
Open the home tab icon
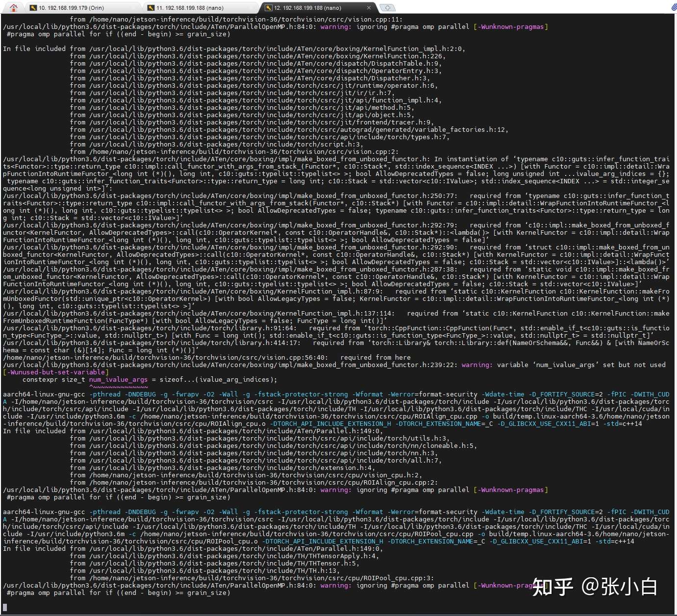tap(13, 7)
